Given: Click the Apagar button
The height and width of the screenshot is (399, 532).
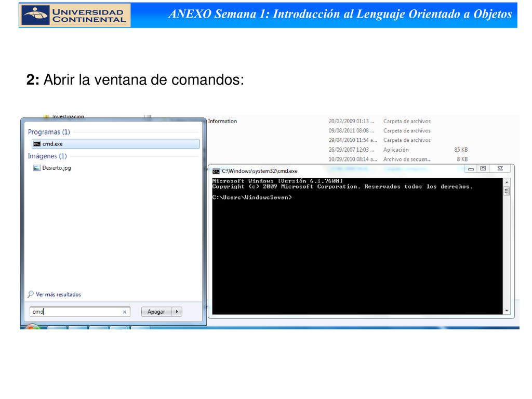Looking at the screenshot, I should pyautogui.click(x=156, y=312).
